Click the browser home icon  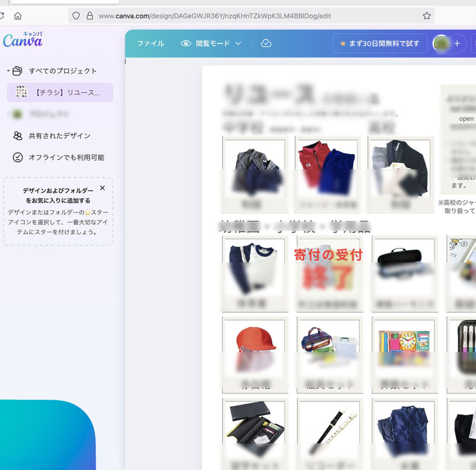(x=18, y=16)
